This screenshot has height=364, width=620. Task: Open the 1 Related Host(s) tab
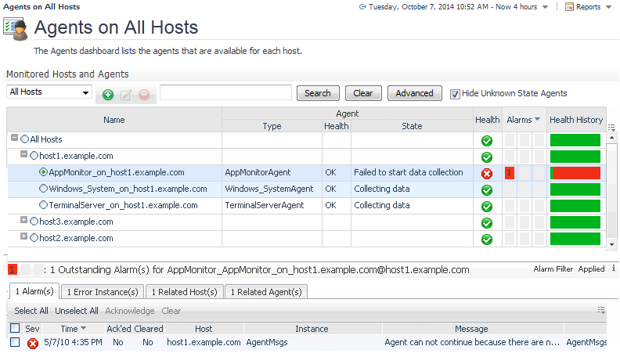[184, 292]
